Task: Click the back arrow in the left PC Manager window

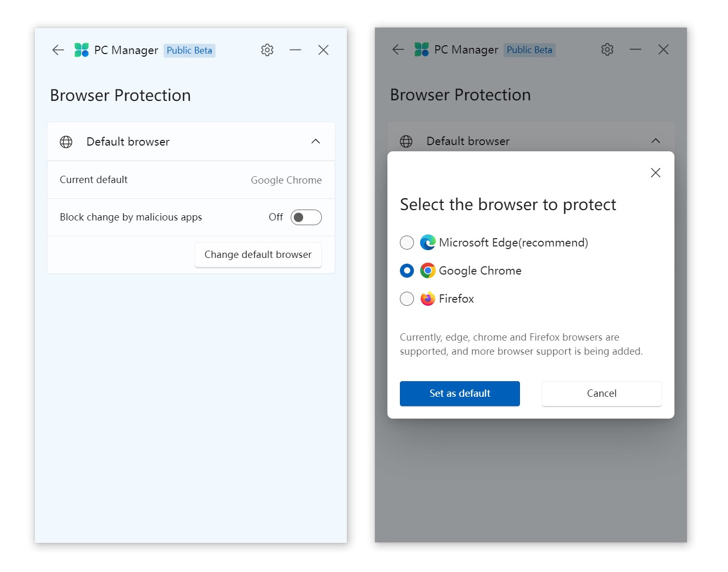Action: (x=58, y=50)
